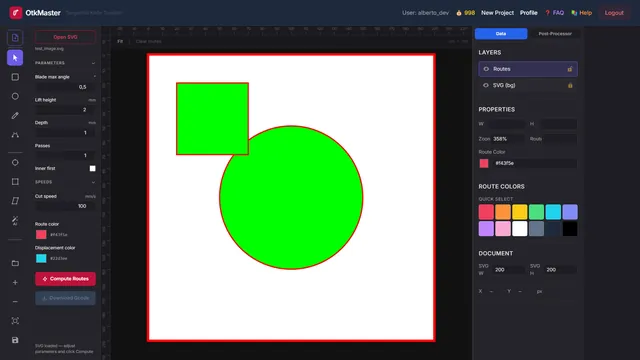640x360 pixels.
Task: Open New Project from top bar
Action: [x=497, y=13]
